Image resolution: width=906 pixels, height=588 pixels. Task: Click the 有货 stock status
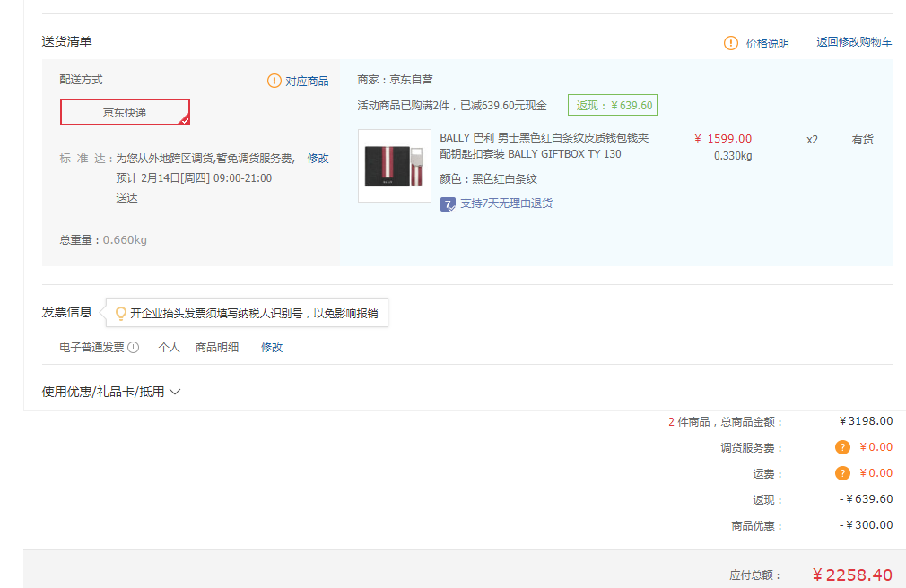pos(862,140)
